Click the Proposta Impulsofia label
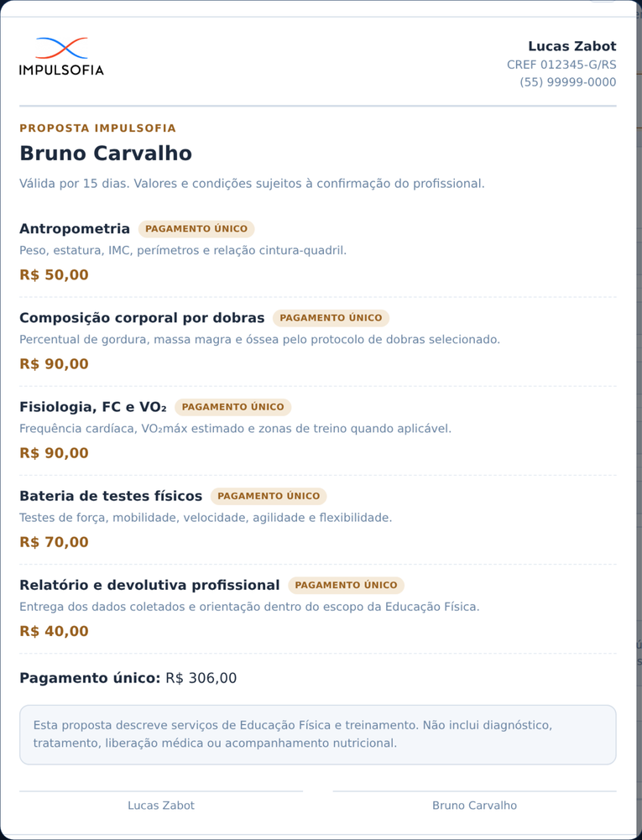 click(x=97, y=128)
